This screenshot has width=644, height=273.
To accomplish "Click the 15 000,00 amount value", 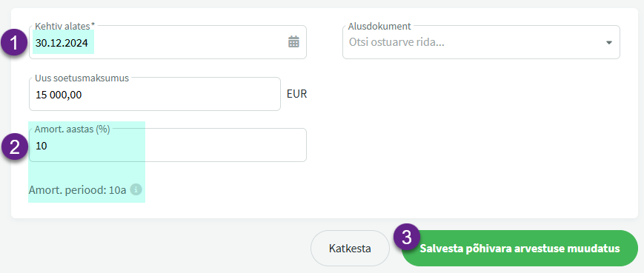I will tap(59, 95).
